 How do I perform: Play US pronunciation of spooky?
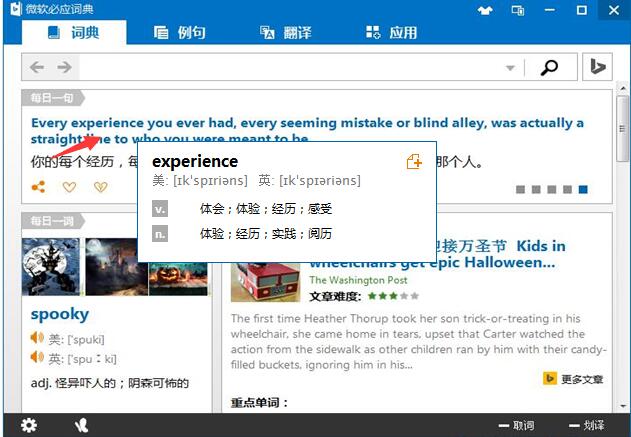coord(37,339)
